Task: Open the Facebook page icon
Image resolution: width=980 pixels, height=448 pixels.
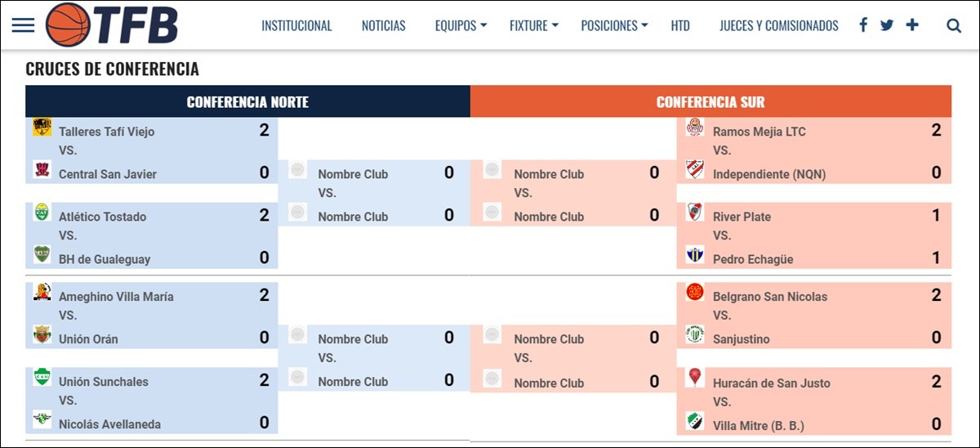Action: [x=863, y=25]
